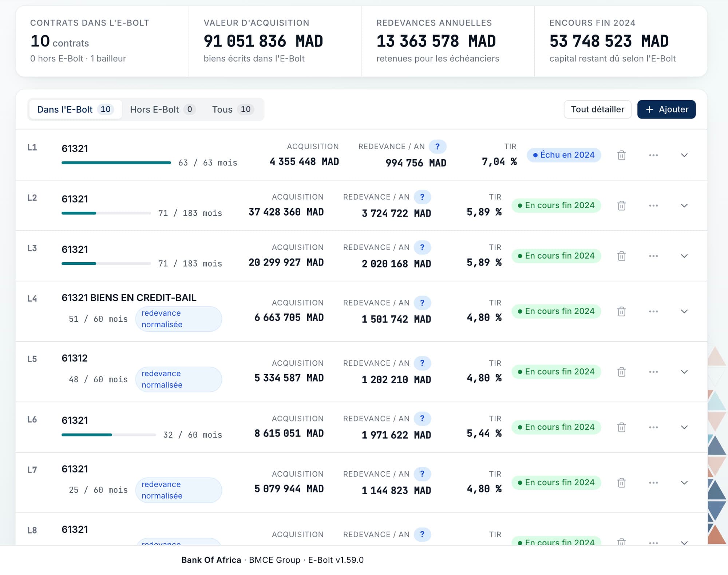Click L6 progress bar 32 / 60 mois
728x575 pixels.
point(108,435)
